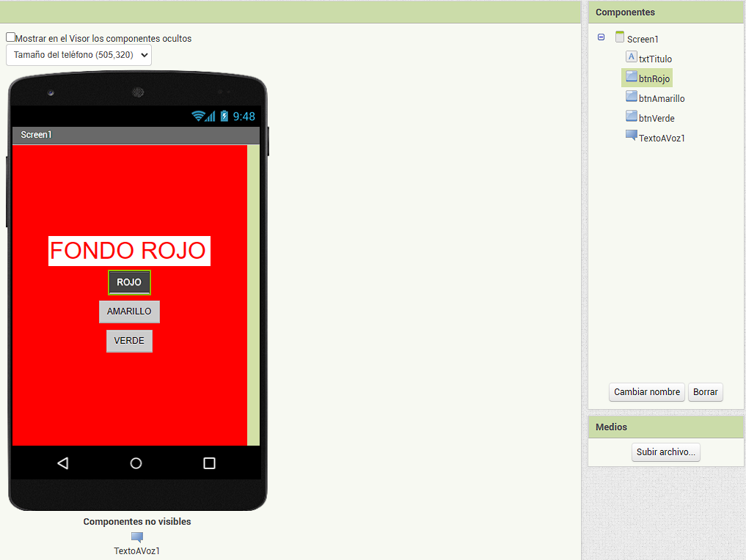Click the Cambiar nombre button
746x560 pixels.
coord(646,392)
